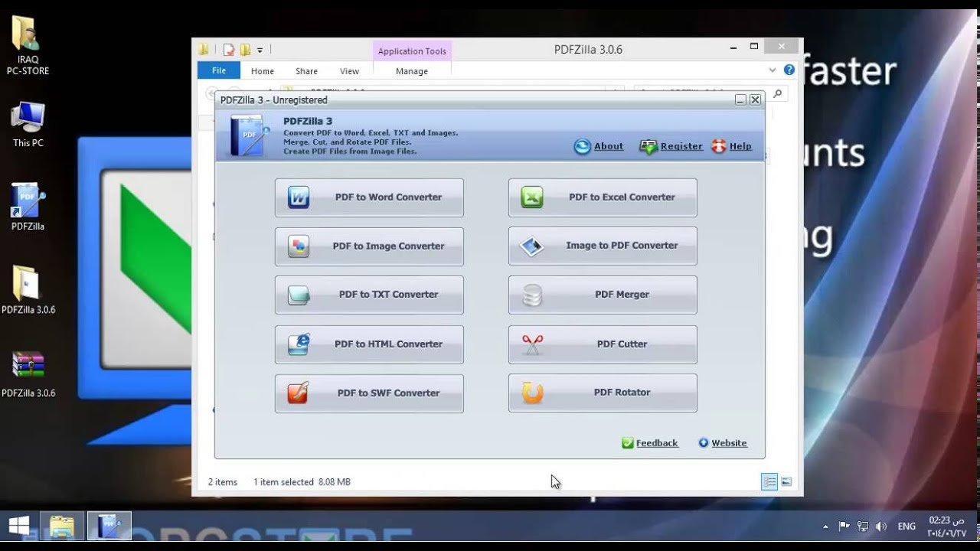Open the IRAQ PC-STORE desktop folder

pos(28,46)
